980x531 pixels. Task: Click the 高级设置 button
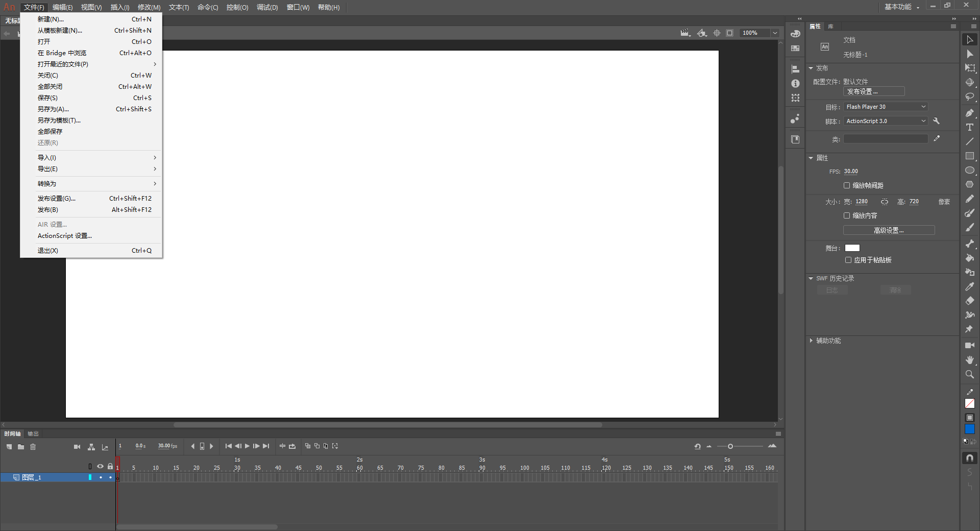pos(888,230)
